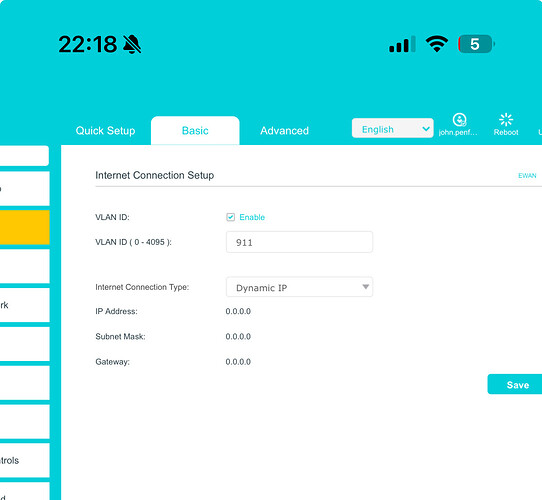The image size is (542, 500).
Task: Expand the Internet Connection Type dropdown
Action: pyautogui.click(x=299, y=287)
